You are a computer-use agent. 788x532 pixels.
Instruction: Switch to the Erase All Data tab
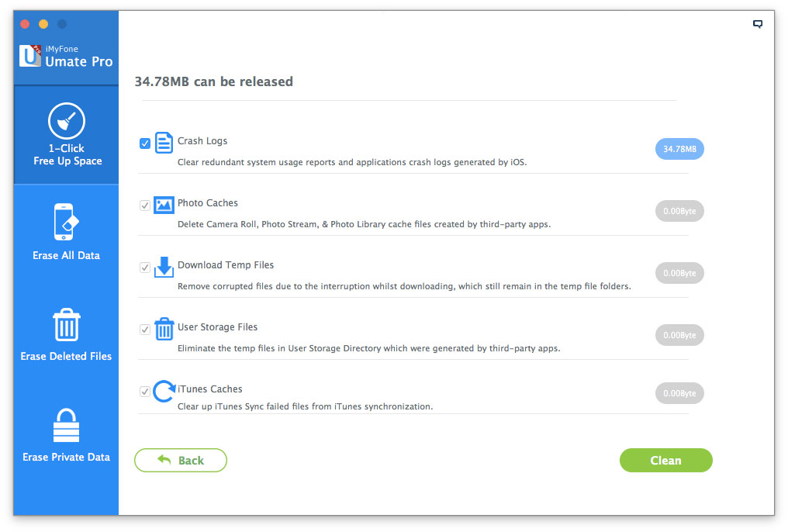66,233
